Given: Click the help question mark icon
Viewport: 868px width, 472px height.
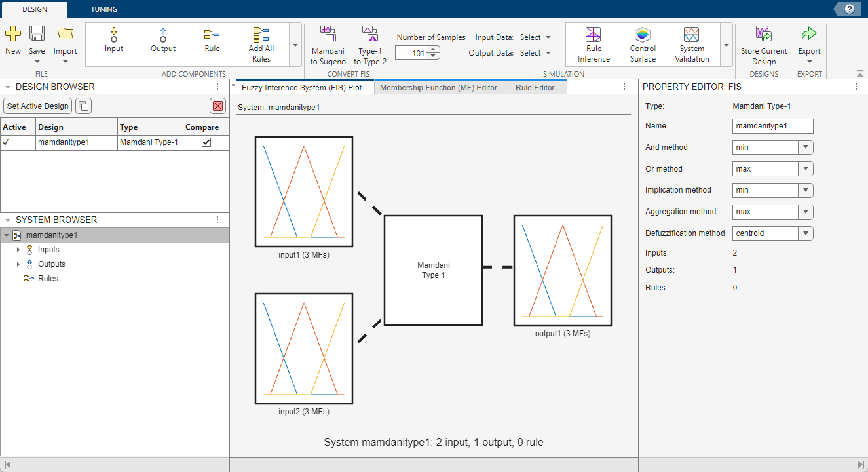Looking at the screenshot, I should point(850,9).
